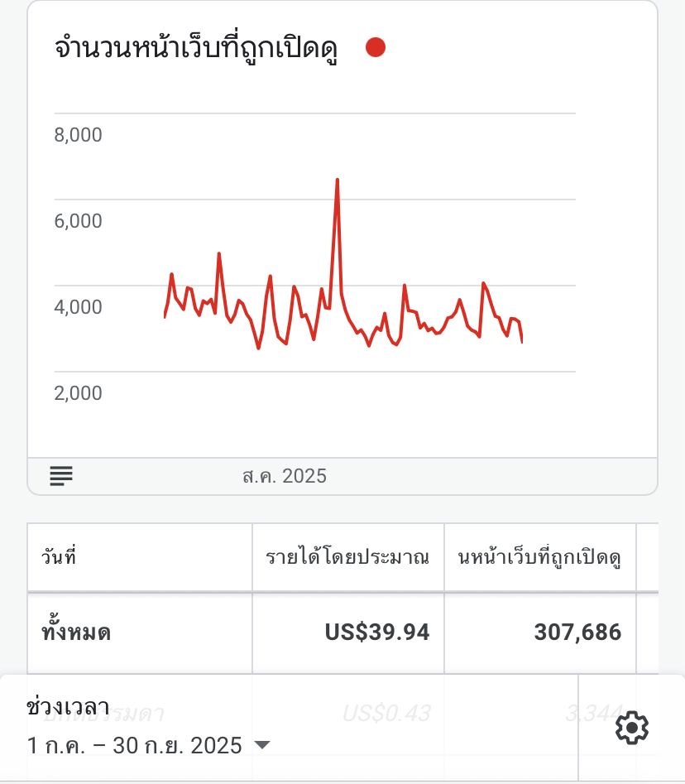Screen dimensions: 685x784
Task: Sort by the "วันที่" column header
Action: coord(59,557)
